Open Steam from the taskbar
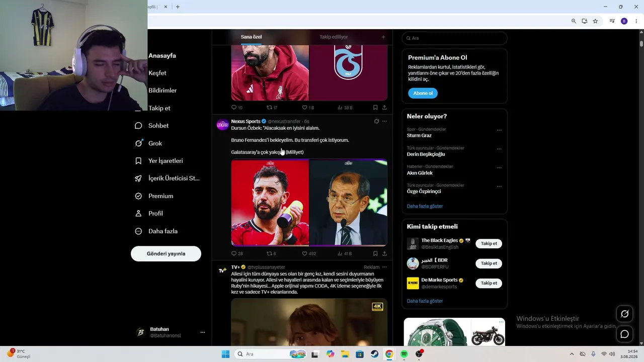 pos(374,354)
